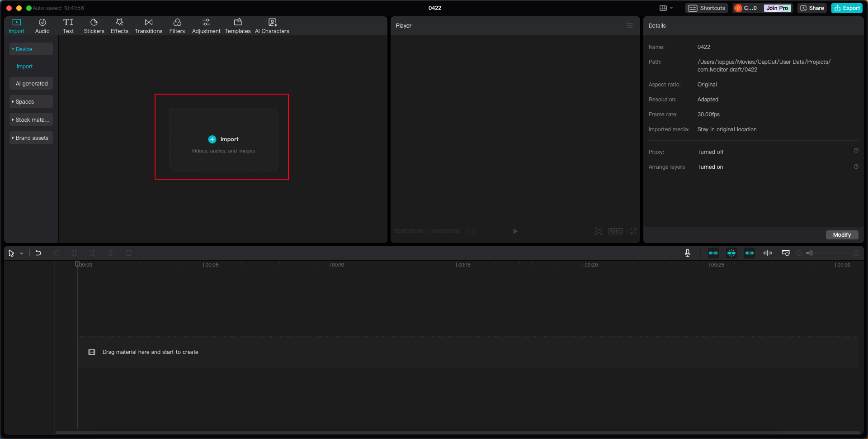Expand the Brand assets section
Image resolution: width=868 pixels, height=439 pixels.
[31, 138]
